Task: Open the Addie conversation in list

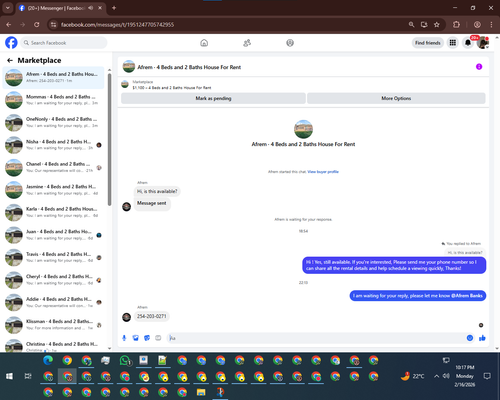Action: [53, 302]
